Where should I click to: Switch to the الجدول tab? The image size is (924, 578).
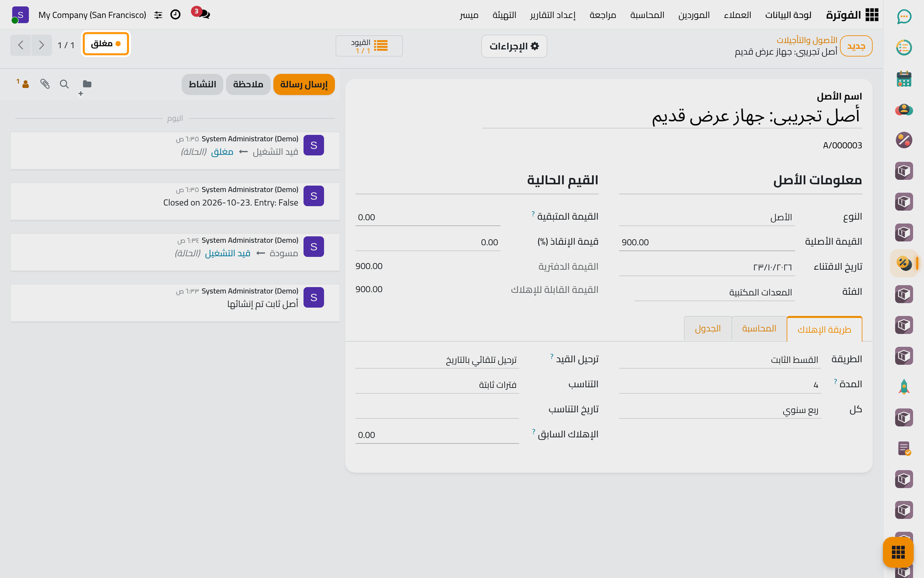click(707, 328)
